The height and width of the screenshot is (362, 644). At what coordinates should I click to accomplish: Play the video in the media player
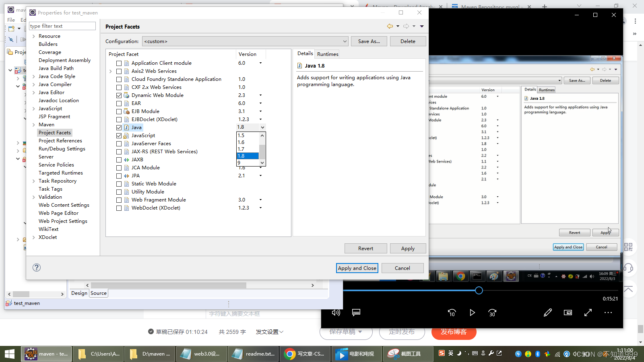pos(472,313)
